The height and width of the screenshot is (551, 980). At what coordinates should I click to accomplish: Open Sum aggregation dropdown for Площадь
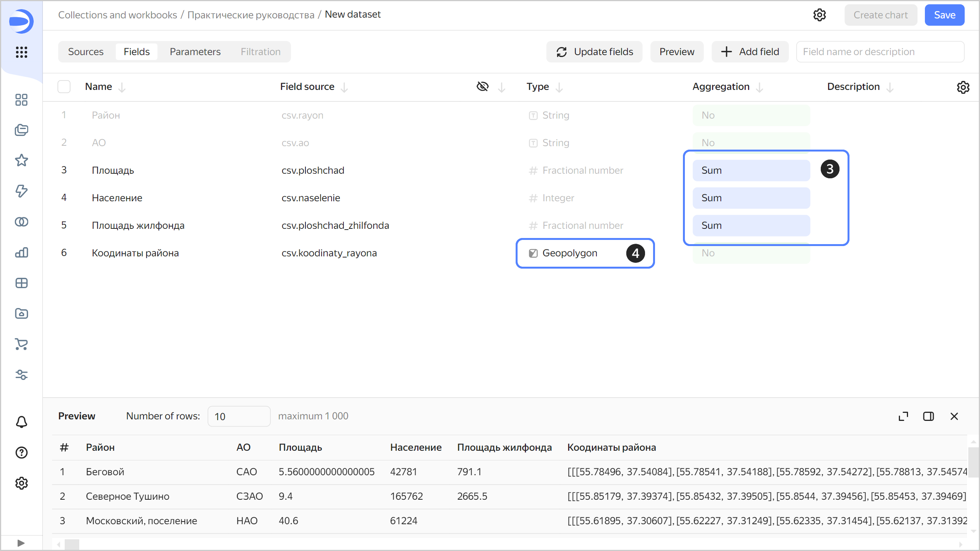point(751,170)
